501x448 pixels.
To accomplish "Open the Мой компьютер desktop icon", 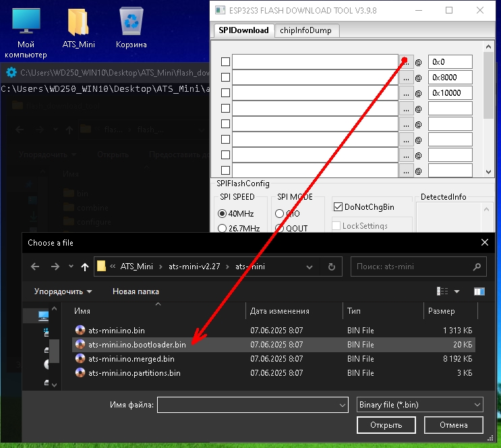I will tap(26, 27).
